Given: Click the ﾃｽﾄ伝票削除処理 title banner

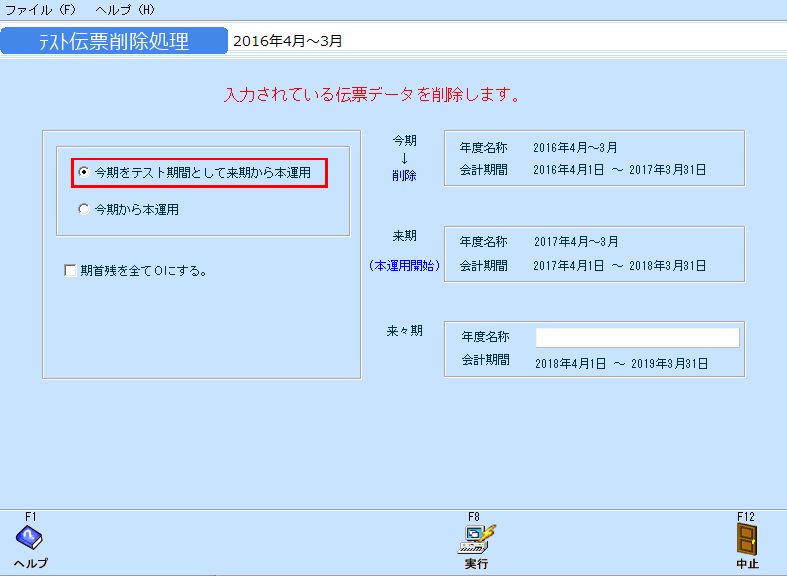Looking at the screenshot, I should point(114,41).
